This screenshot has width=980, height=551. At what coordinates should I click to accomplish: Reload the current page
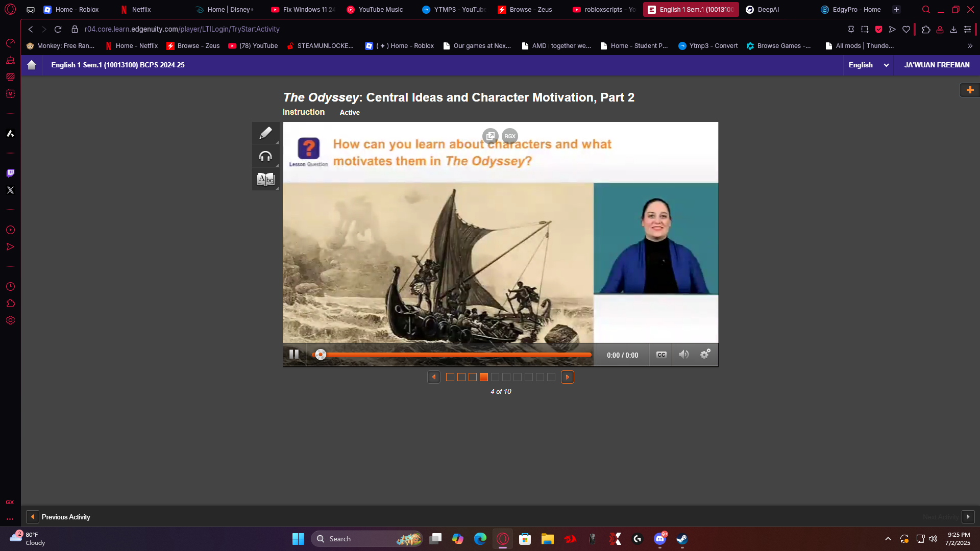58,29
